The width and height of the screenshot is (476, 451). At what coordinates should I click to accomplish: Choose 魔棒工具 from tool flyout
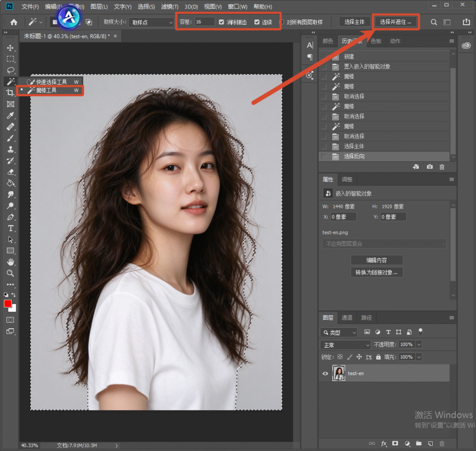(50, 91)
